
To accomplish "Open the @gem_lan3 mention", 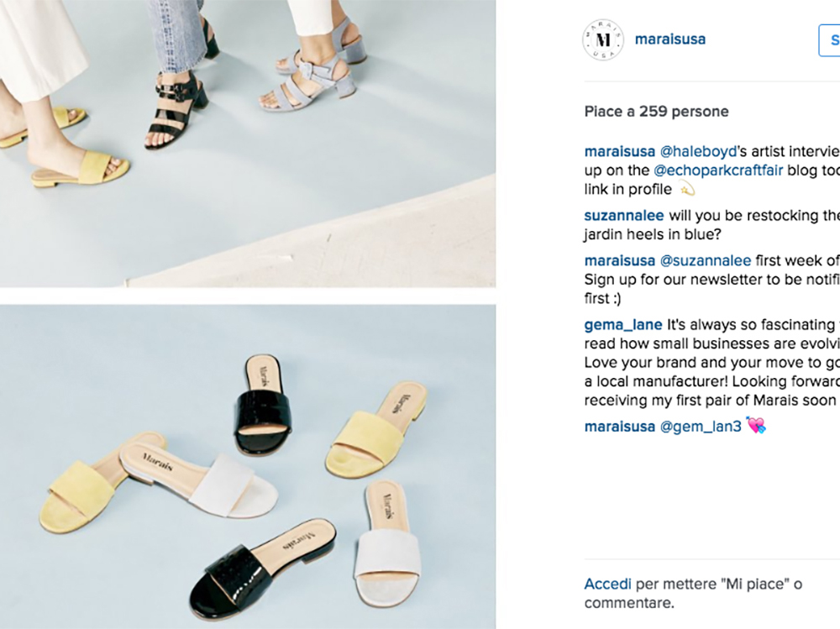I will [701, 427].
